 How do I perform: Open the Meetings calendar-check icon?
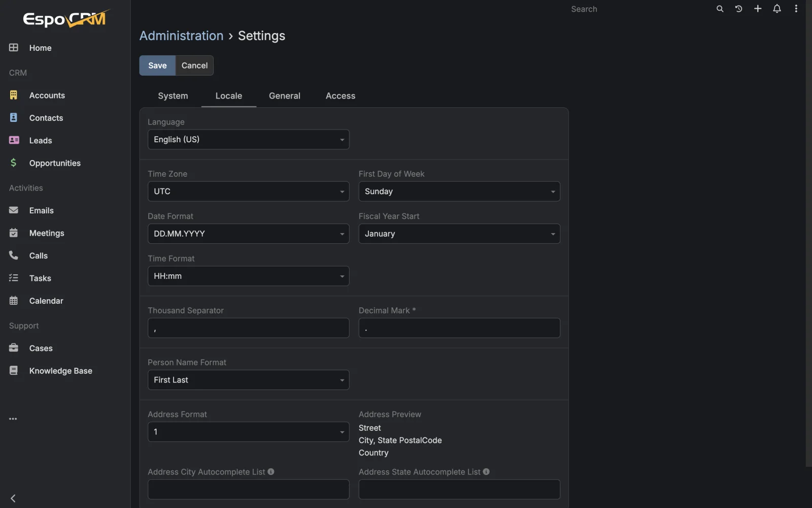click(x=14, y=233)
